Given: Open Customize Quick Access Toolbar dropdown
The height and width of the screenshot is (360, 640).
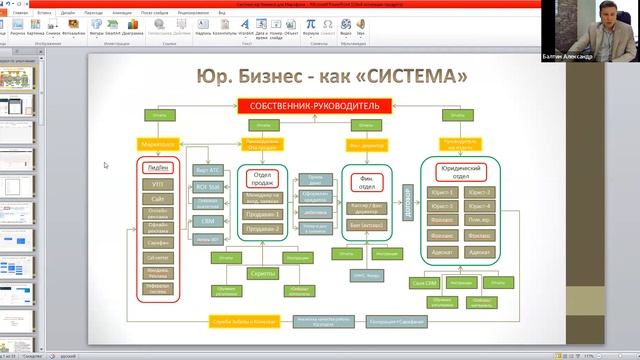Looking at the screenshot, I should click(27, 4).
